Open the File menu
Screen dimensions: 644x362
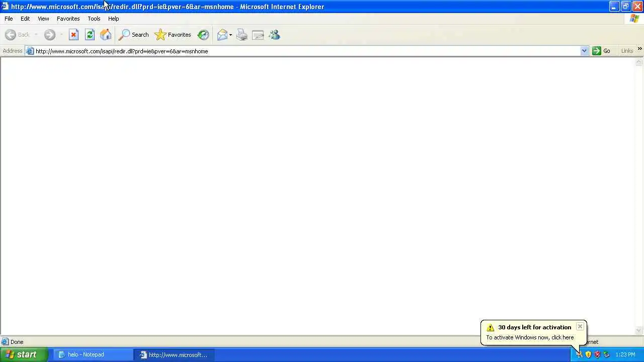(9, 19)
